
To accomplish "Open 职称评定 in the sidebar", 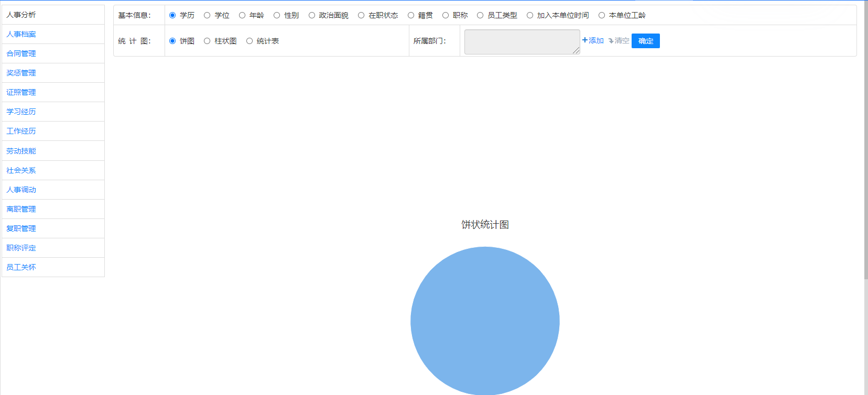I will point(21,248).
